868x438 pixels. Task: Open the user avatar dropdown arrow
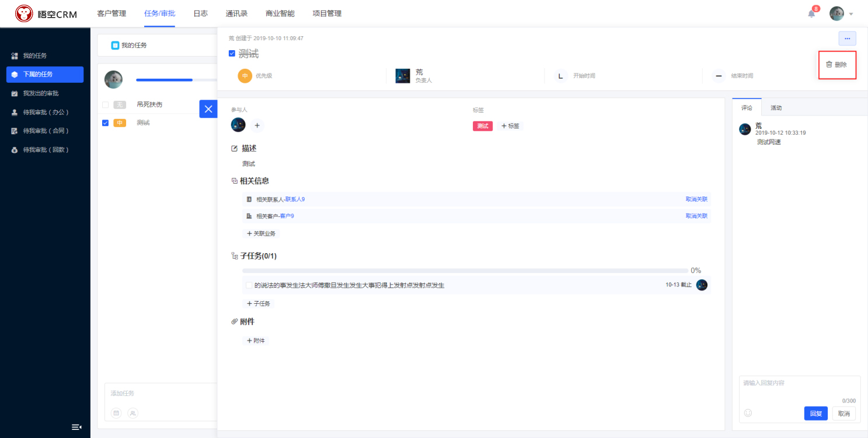851,14
